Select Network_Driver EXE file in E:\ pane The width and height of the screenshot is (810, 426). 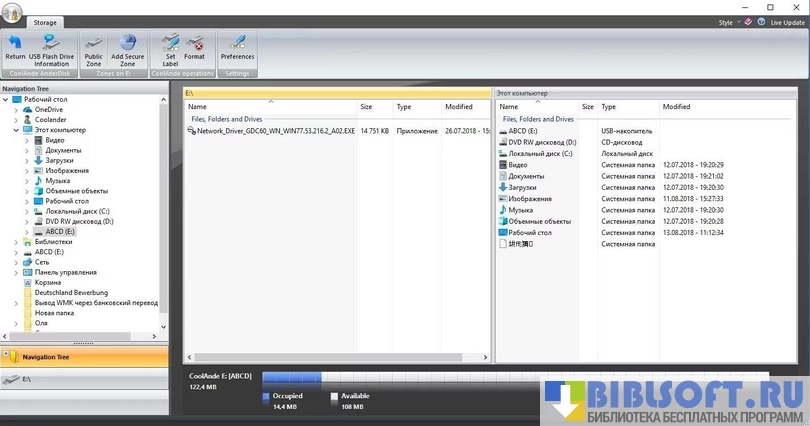point(275,131)
